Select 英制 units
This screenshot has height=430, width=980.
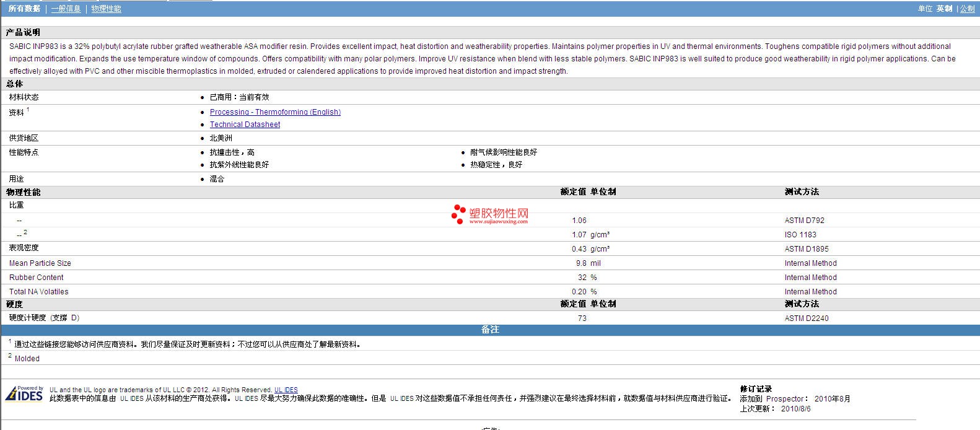pos(944,9)
